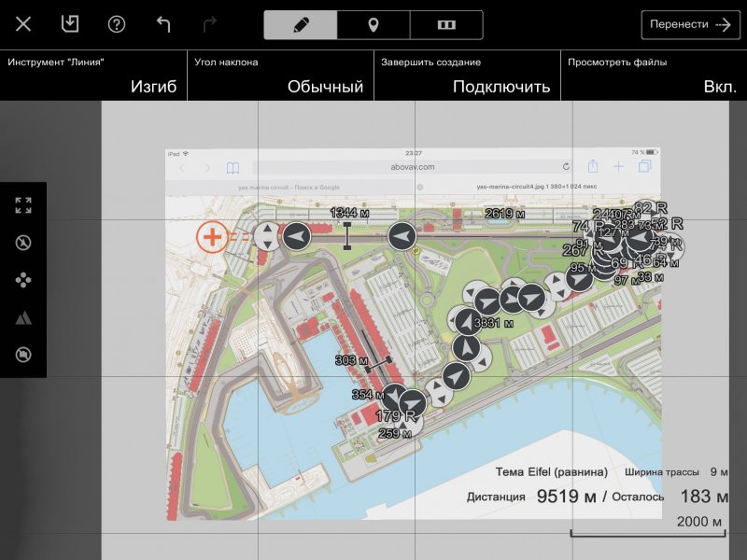The width and height of the screenshot is (747, 560).
Task: Toggle the crossed-out compass icon
Action: pos(23,243)
